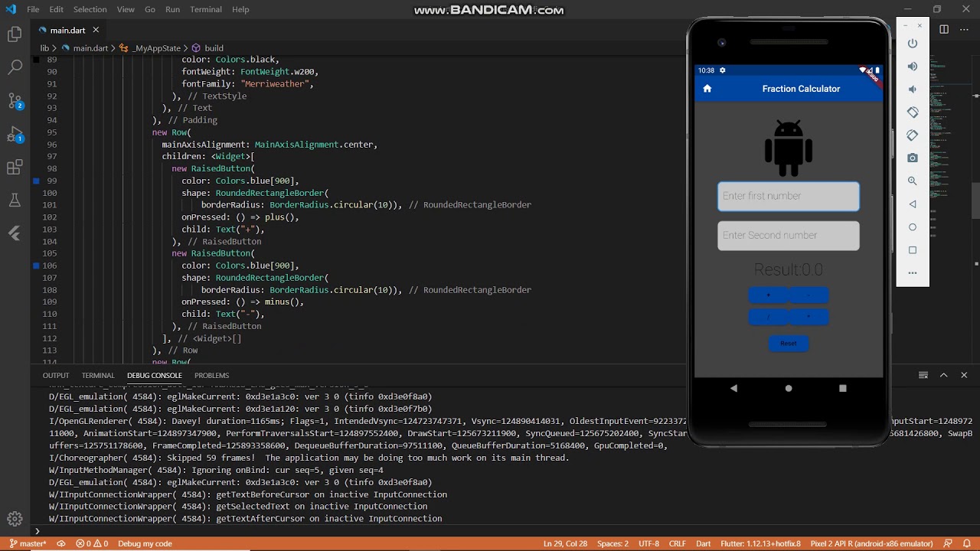Switch to the PROBLEMS panel tab

click(x=212, y=376)
